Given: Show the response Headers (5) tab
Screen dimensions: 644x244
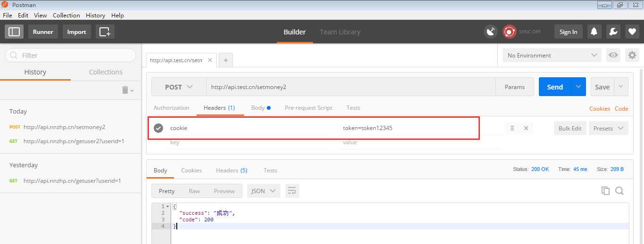Looking at the screenshot, I should click(x=231, y=171).
